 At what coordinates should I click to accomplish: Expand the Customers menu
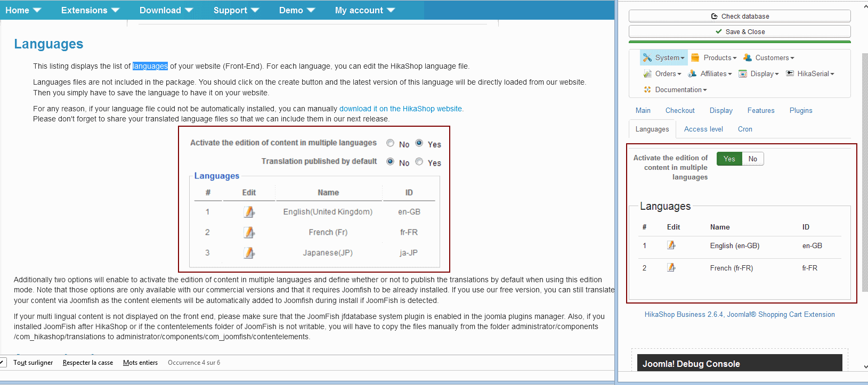click(769, 58)
